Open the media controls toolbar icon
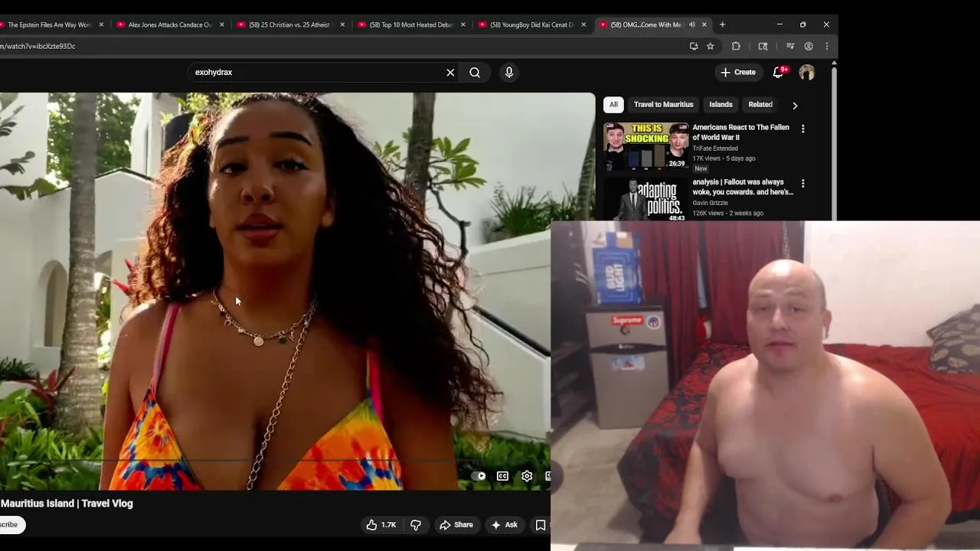This screenshot has width=980, height=551. [x=790, y=46]
